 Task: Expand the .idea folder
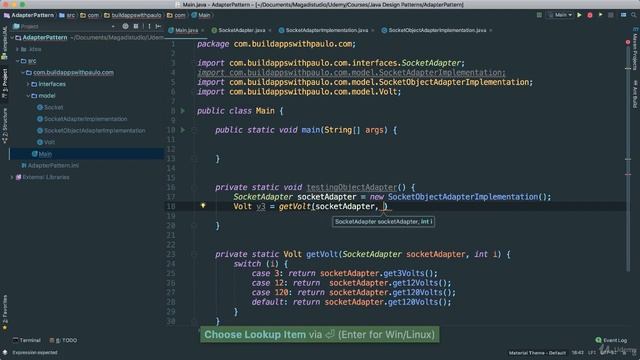(x=17, y=49)
